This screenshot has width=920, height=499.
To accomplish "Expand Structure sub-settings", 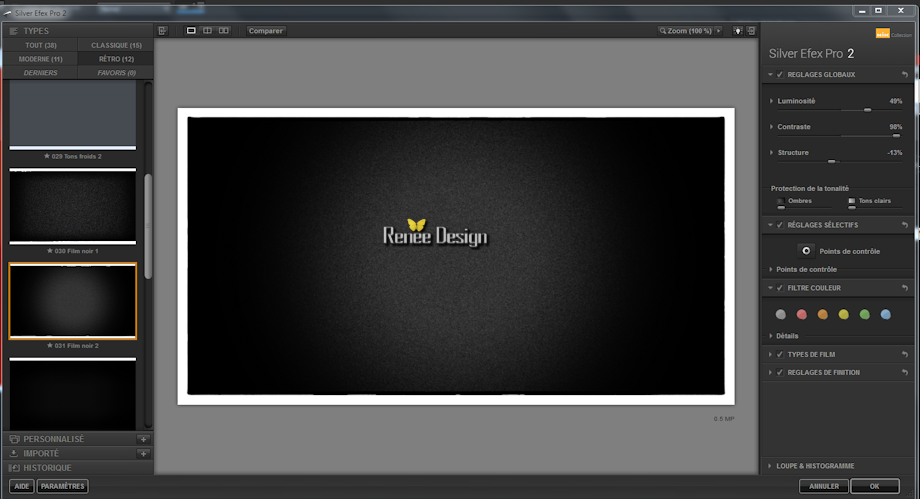I will pos(771,153).
